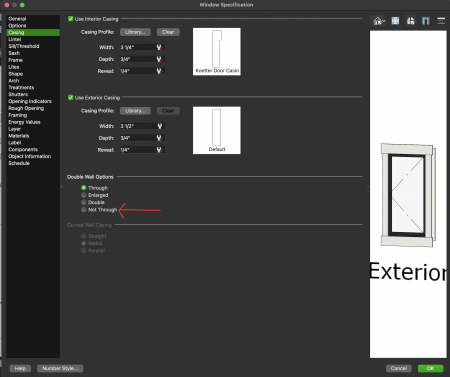Open the General panel

click(33, 19)
